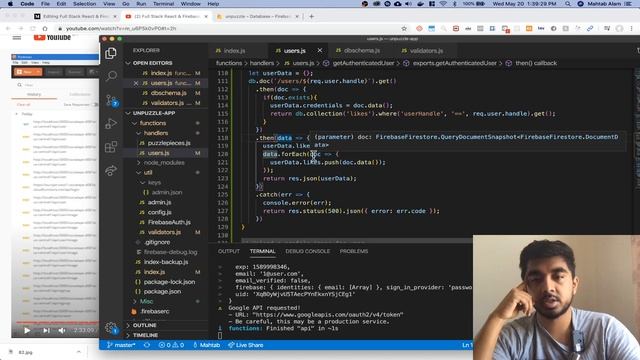Image resolution: width=640 pixels, height=360 pixels.
Task: Open firebase-debug.log in the file tree
Action: [x=170, y=252]
